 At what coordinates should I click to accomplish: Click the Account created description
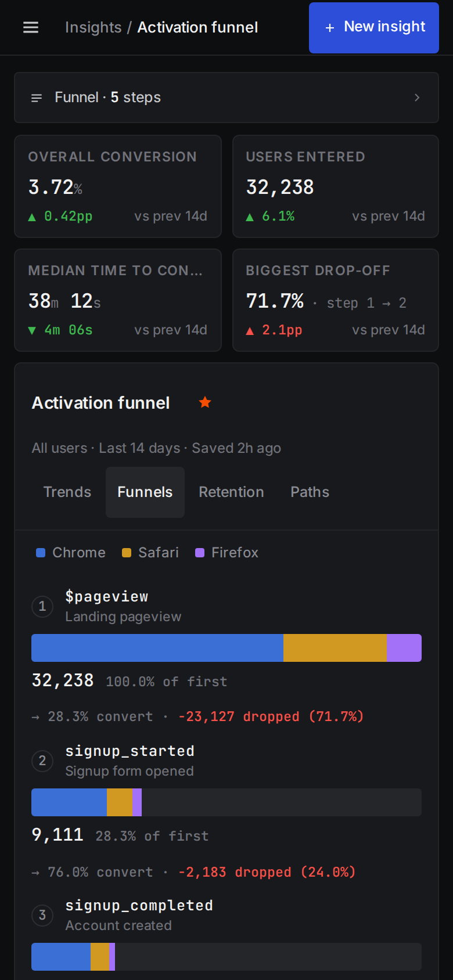point(118,925)
